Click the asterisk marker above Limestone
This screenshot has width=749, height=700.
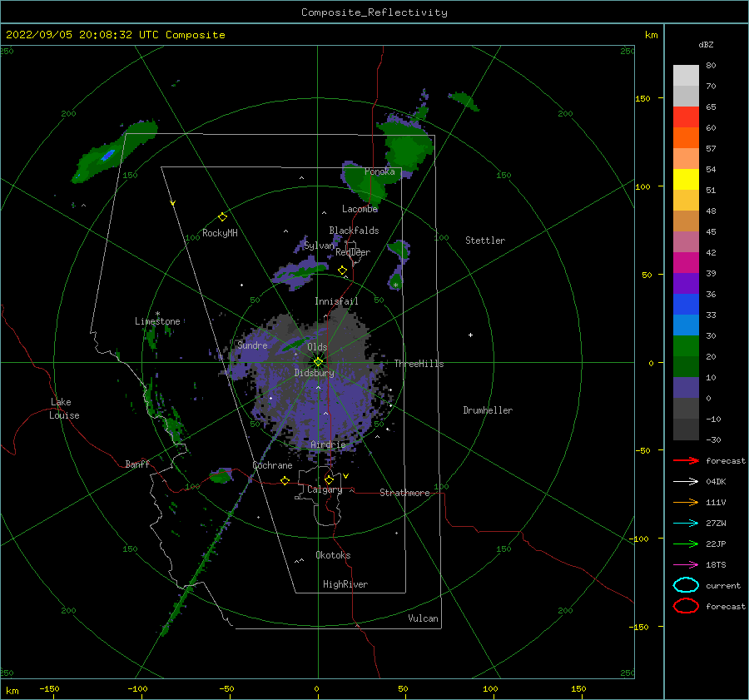157,314
